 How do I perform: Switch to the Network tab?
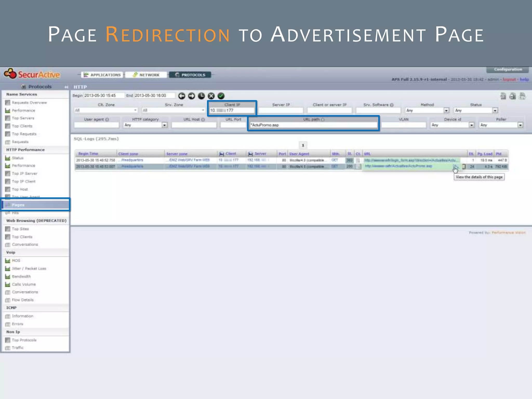coord(146,75)
